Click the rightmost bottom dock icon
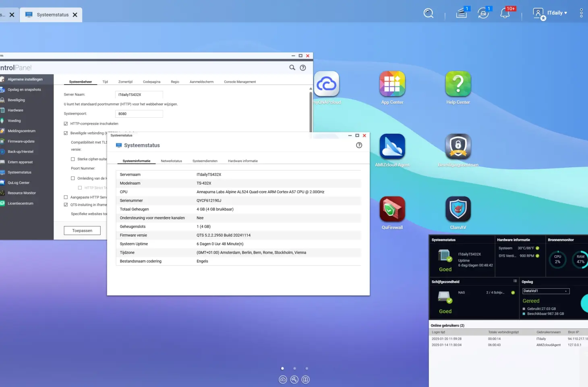Viewport: 588px width, 387px height. click(306, 379)
